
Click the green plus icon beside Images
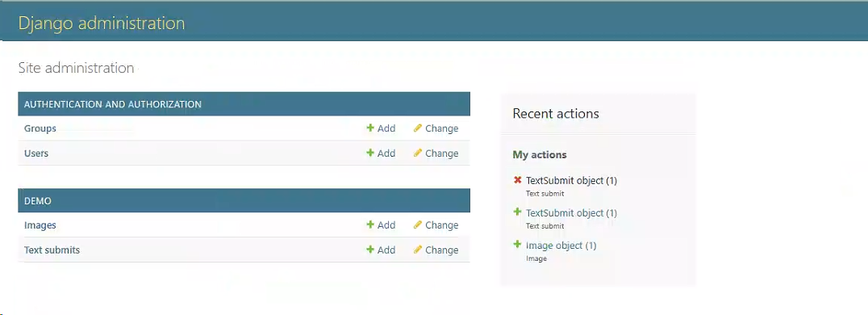pos(370,225)
